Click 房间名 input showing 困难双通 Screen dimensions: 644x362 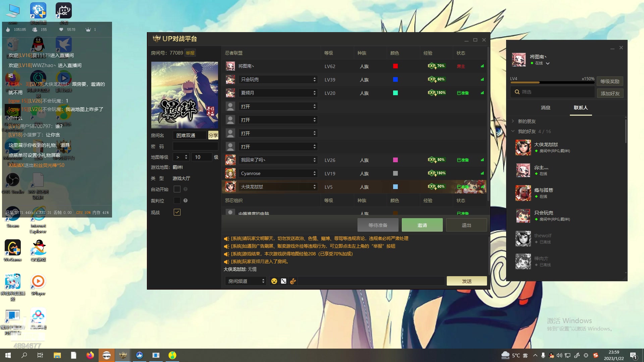click(x=190, y=135)
